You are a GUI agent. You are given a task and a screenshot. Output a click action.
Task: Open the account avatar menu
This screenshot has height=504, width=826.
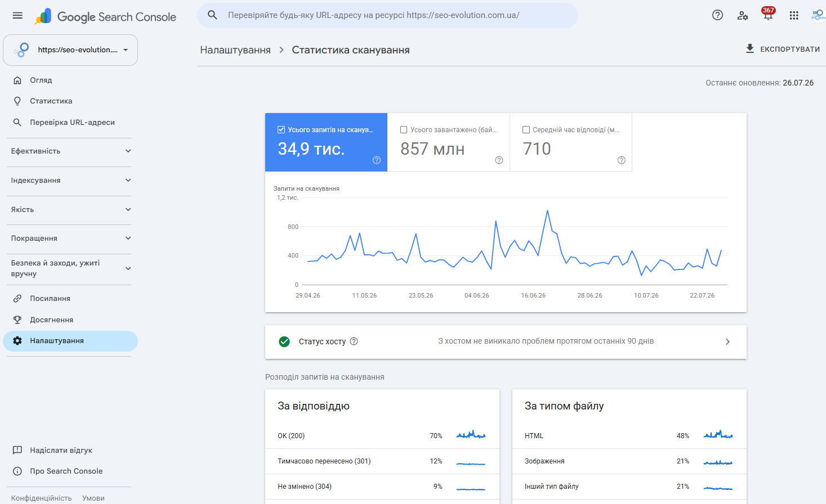(818, 15)
